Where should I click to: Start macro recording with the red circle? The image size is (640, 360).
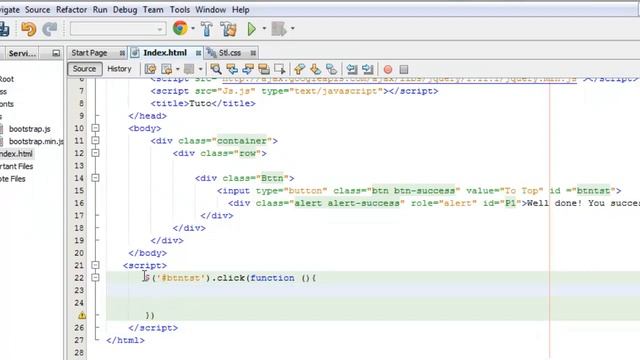388,69
